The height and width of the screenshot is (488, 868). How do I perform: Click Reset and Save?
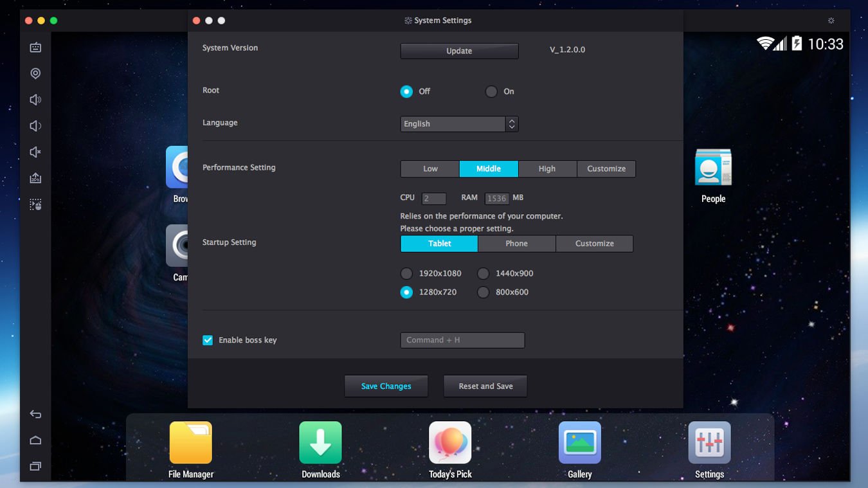[x=485, y=386]
